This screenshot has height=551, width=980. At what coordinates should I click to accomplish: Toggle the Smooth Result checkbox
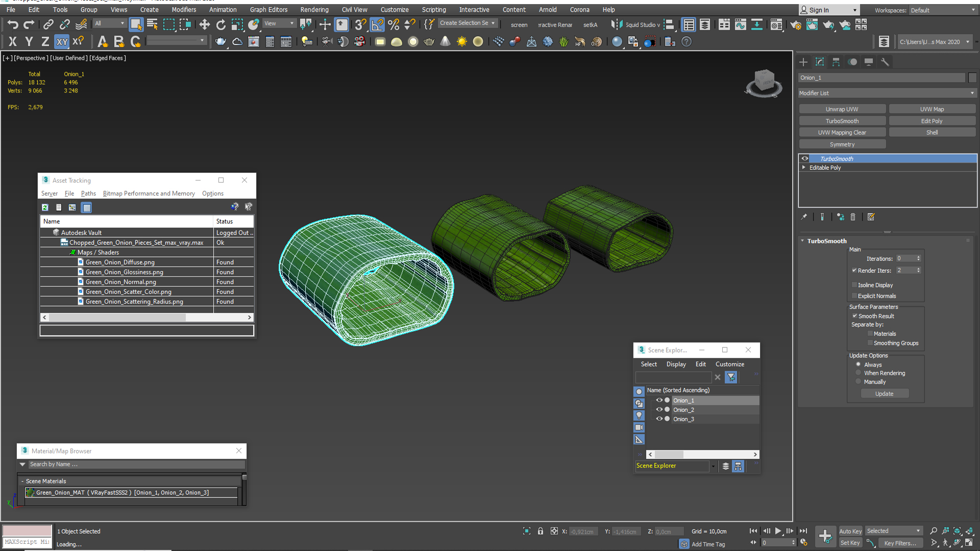pyautogui.click(x=854, y=316)
